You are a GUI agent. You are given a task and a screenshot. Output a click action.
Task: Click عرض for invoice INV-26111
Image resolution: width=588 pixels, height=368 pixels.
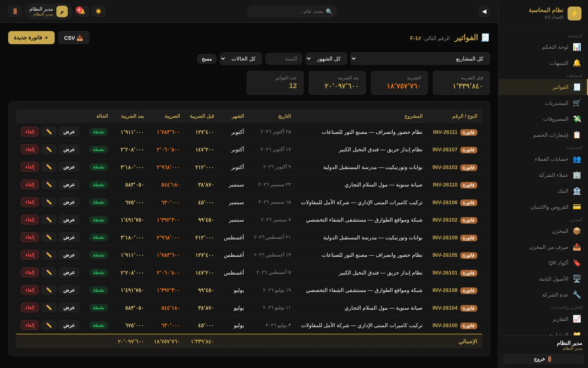point(69,132)
